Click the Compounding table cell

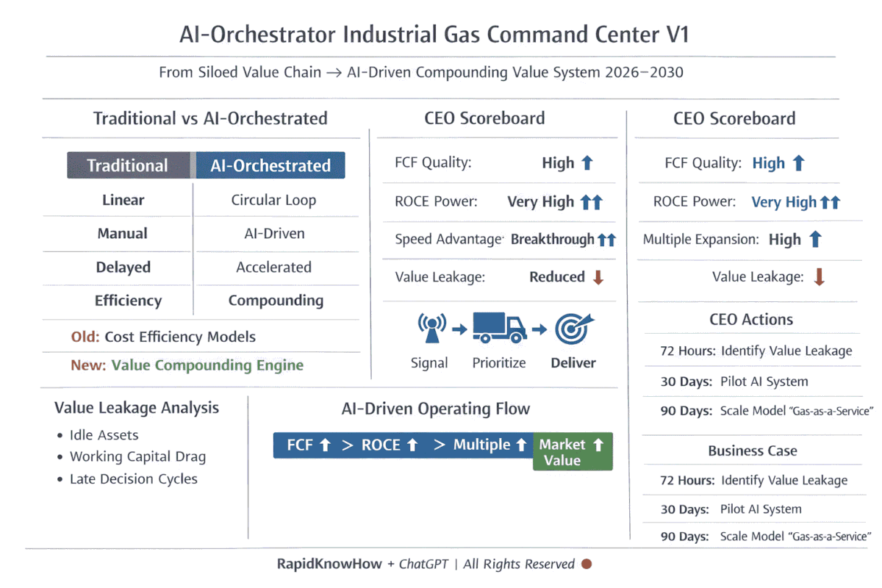[276, 301]
